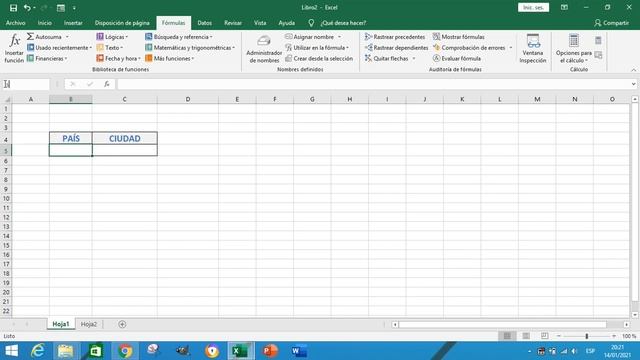The height and width of the screenshot is (360, 640).
Task: Save the workbook using the quick access icon
Action: coord(13,8)
